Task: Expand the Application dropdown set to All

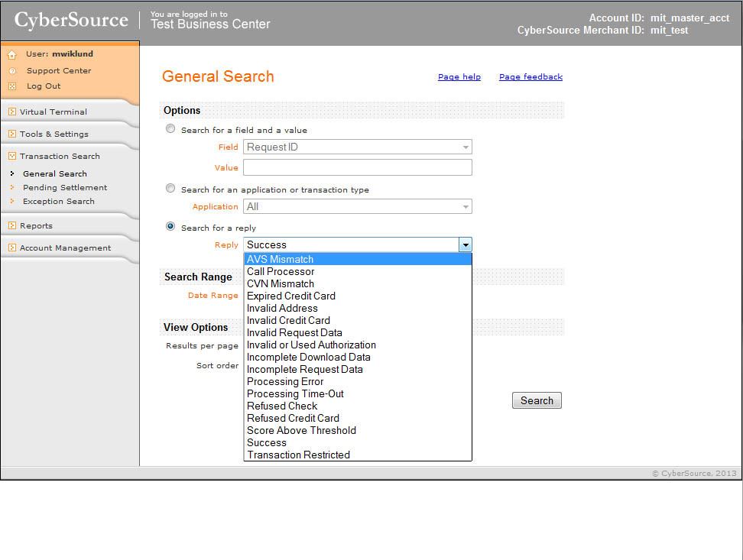Action: point(358,206)
